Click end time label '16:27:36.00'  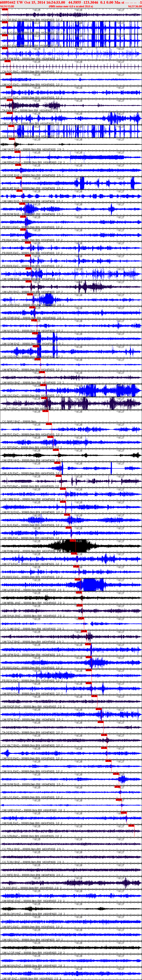tap(135, 6)
